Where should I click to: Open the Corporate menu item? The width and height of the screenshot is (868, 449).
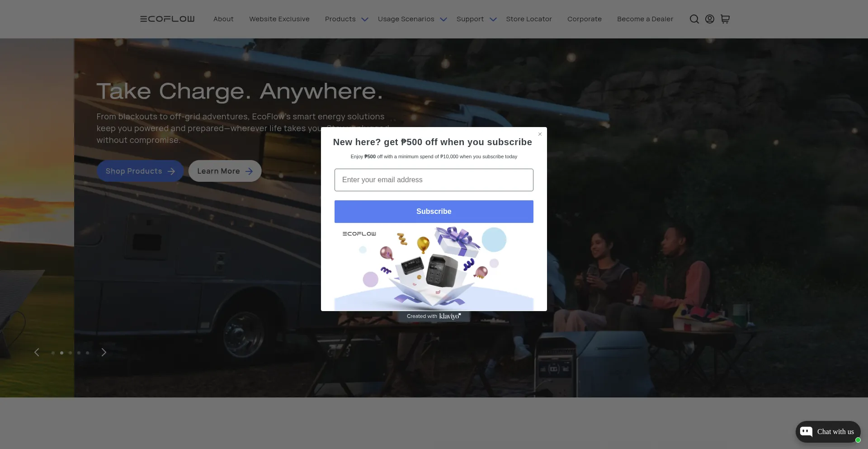pyautogui.click(x=585, y=19)
